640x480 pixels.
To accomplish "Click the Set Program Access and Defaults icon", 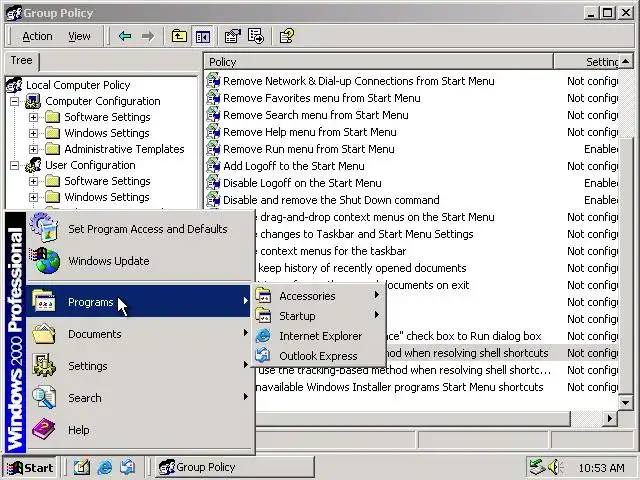I will (44, 228).
